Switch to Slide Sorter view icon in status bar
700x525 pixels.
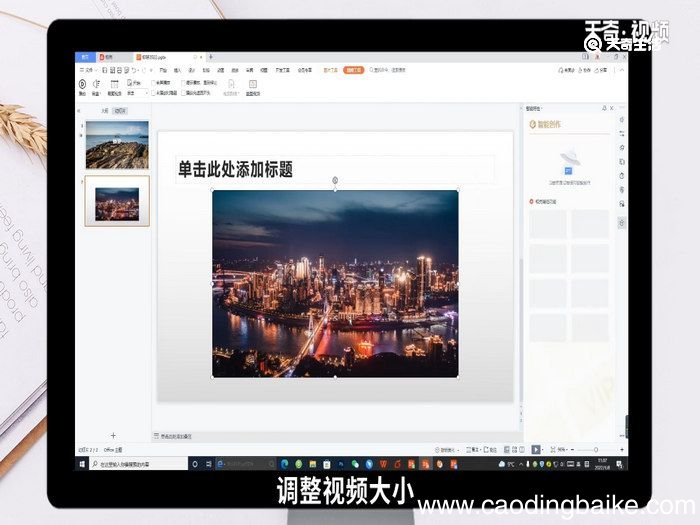click(x=514, y=450)
